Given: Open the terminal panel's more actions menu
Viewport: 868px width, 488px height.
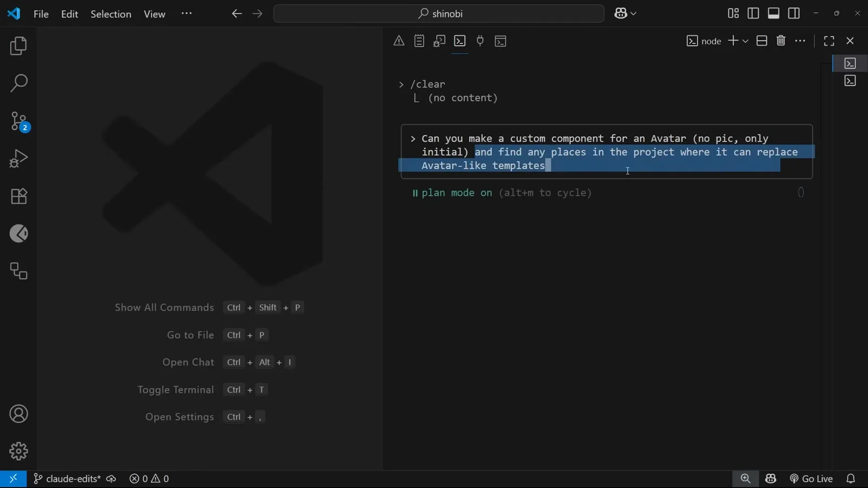Looking at the screenshot, I should tap(801, 41).
